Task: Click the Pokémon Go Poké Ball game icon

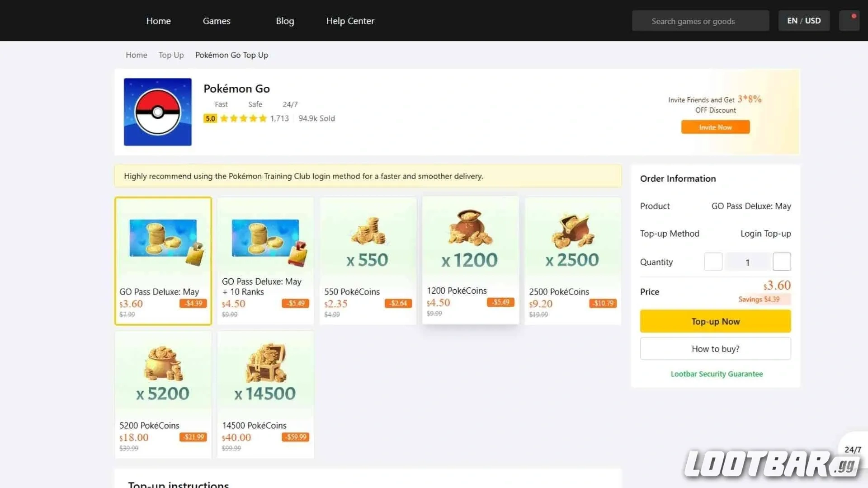Action: (x=158, y=112)
